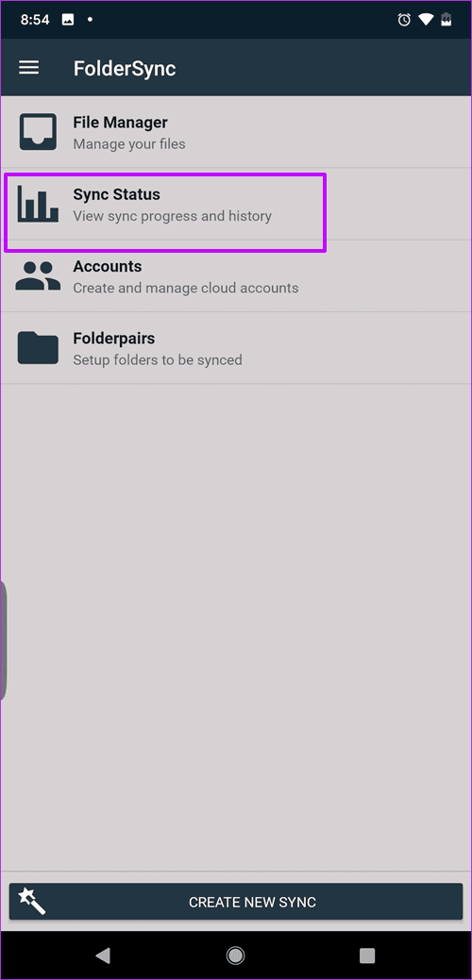Tap the Wi-Fi status icon
The height and width of the screenshot is (980, 472).
coord(427,20)
